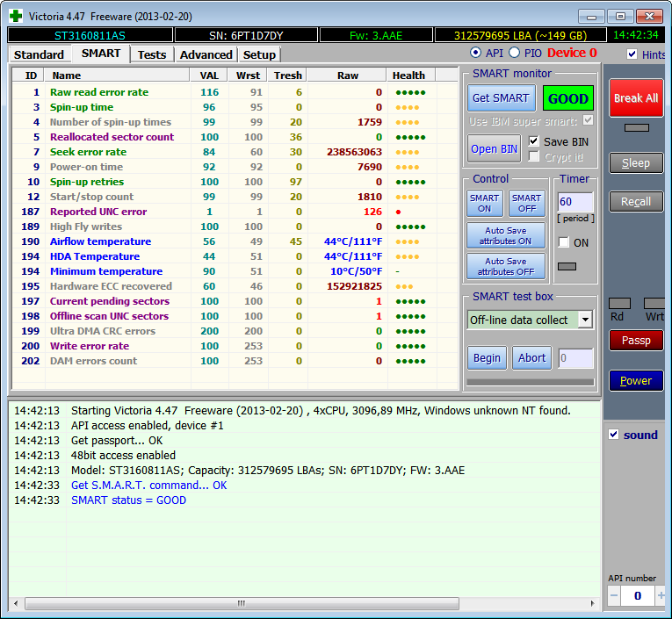
Task: Click Begin in SMART test box
Action: pyautogui.click(x=487, y=357)
